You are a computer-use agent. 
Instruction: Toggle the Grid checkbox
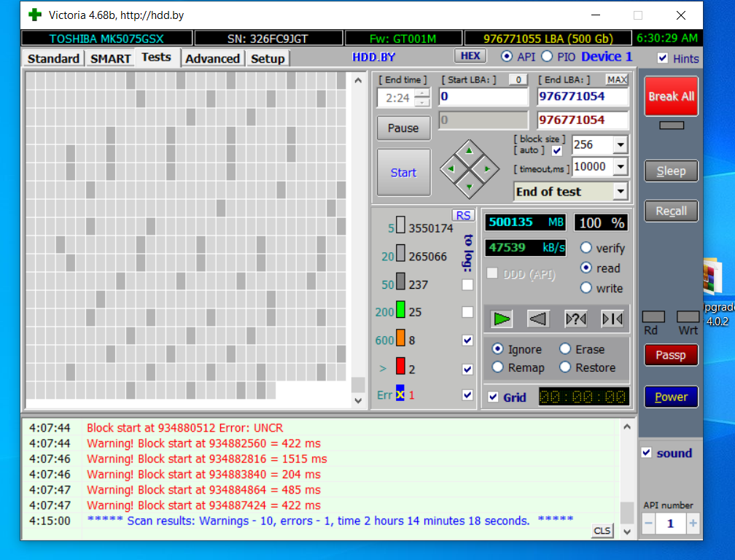(x=493, y=397)
